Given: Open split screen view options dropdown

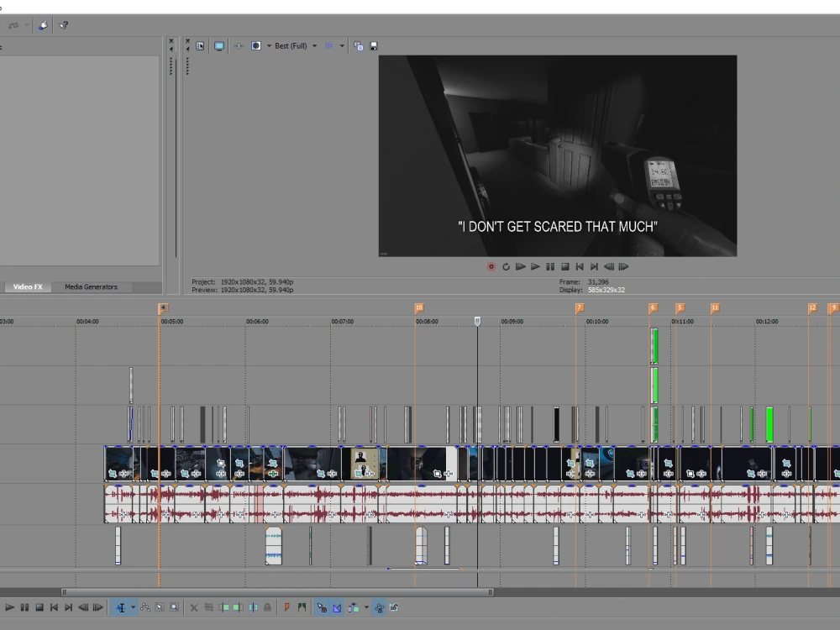Looking at the screenshot, I should (269, 46).
